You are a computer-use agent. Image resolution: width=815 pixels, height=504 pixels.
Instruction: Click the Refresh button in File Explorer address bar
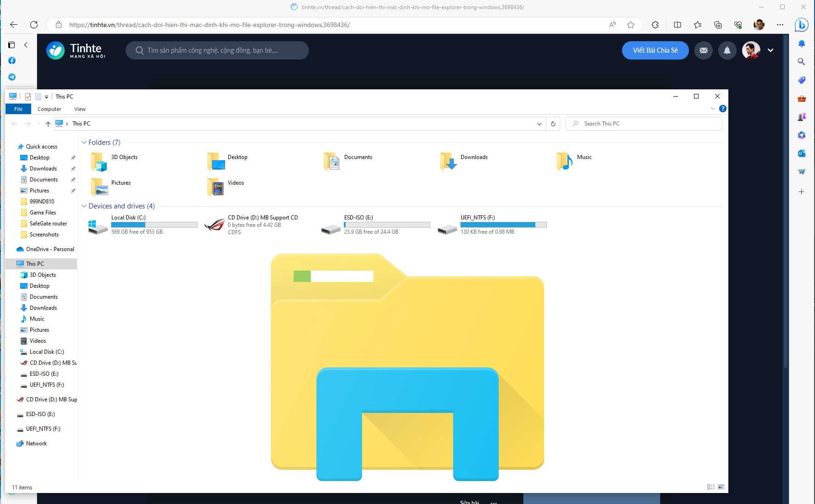click(x=553, y=124)
